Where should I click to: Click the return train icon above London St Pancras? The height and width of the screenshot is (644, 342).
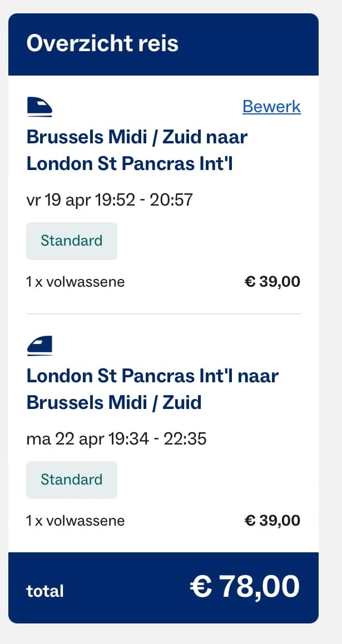tap(39, 346)
